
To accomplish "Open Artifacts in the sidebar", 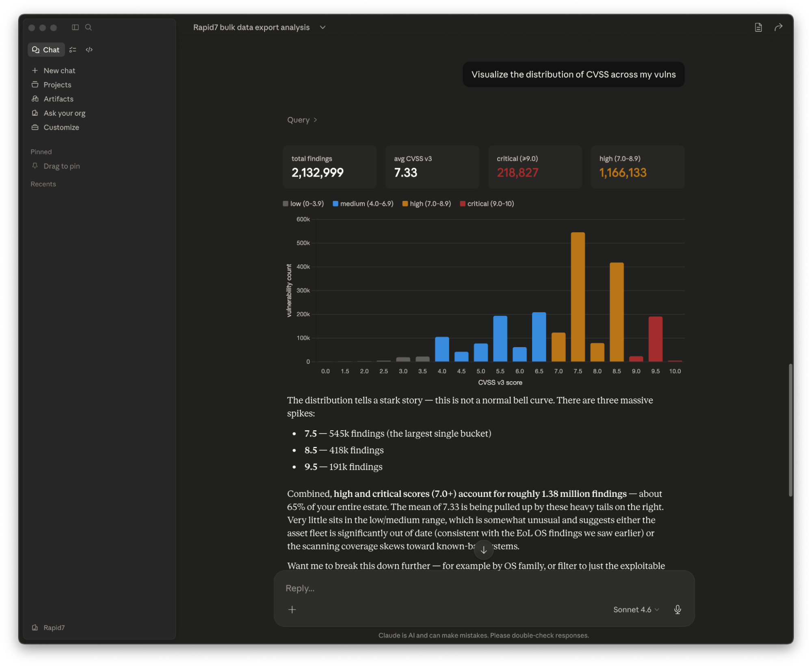I will [58, 99].
